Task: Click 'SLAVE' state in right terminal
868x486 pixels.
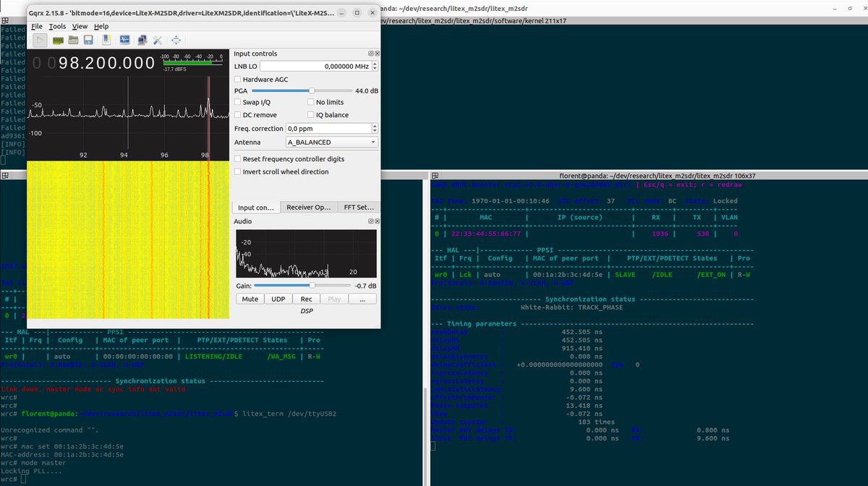Action: (625, 275)
